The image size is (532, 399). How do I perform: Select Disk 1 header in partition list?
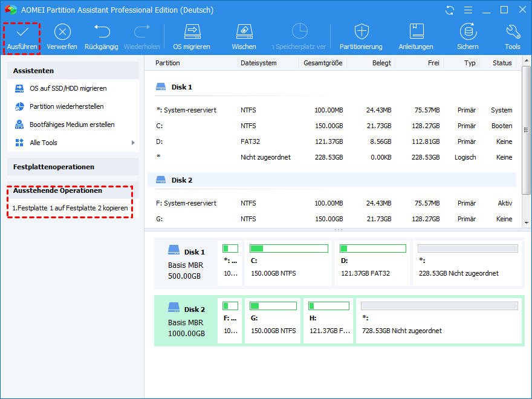click(x=332, y=87)
